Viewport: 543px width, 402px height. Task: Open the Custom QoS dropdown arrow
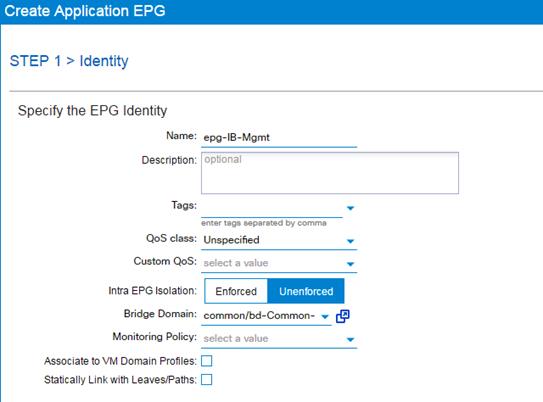click(x=350, y=264)
